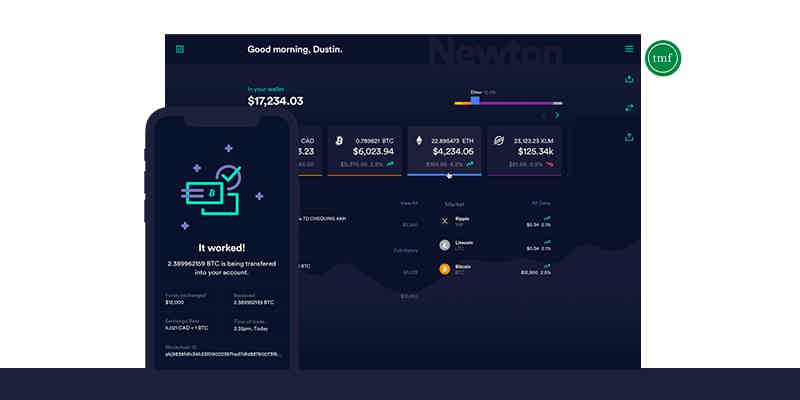Screen dimensions: 800x400
Task: Open the 0.793621 BTC wallet card
Action: coord(364,152)
